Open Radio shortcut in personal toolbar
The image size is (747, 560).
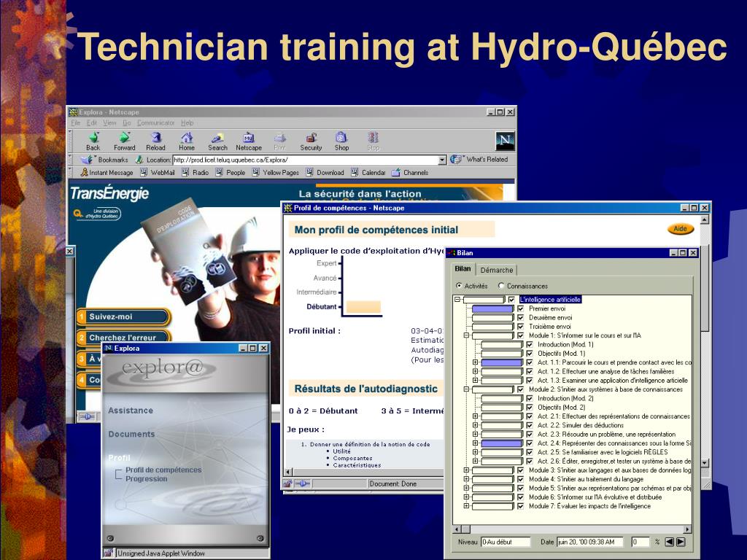click(196, 172)
